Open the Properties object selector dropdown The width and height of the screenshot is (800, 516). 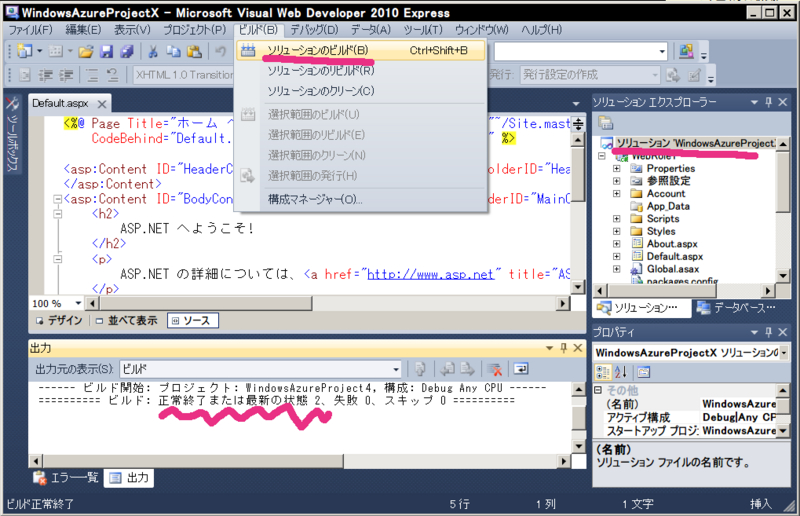(784, 353)
